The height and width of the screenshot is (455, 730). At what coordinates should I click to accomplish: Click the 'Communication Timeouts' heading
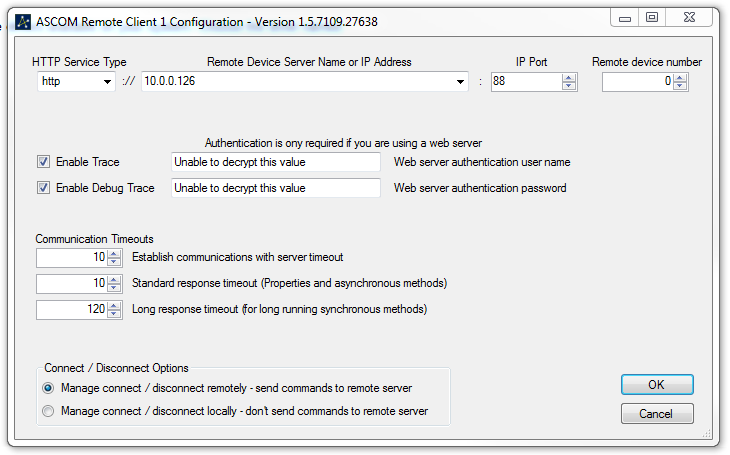95,239
